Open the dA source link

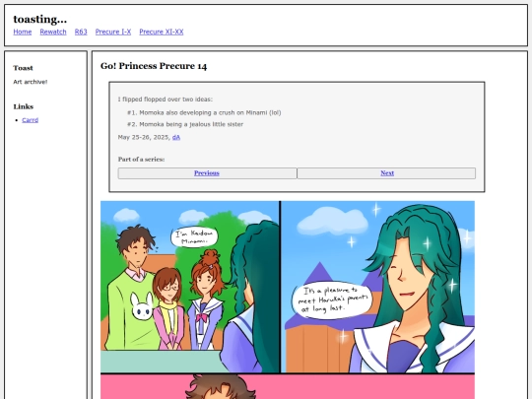tap(176, 137)
